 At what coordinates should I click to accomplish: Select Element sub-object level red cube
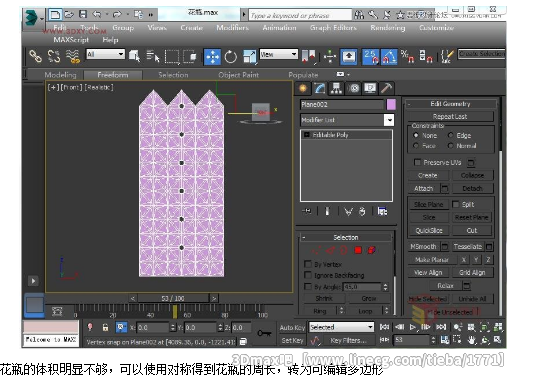pos(371,250)
